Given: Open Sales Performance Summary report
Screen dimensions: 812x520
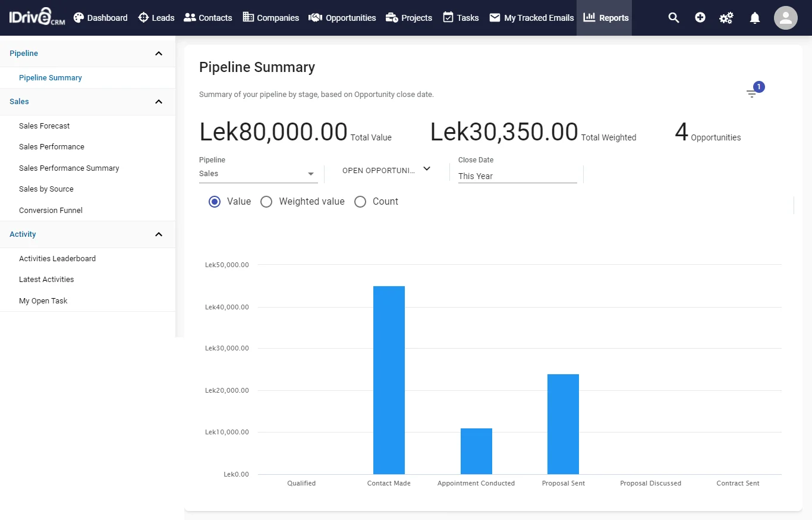Looking at the screenshot, I should pyautogui.click(x=69, y=168).
